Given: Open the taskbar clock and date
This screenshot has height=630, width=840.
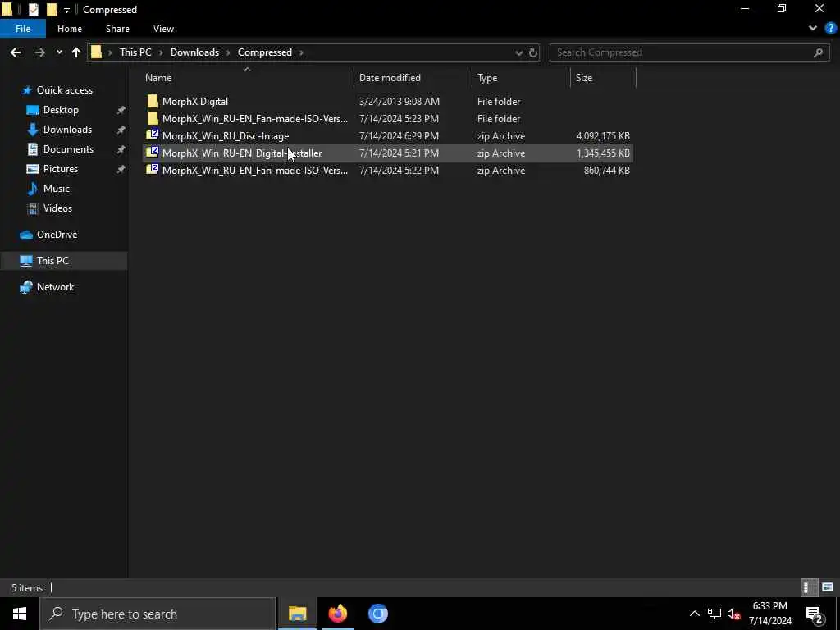Looking at the screenshot, I should [769, 614].
